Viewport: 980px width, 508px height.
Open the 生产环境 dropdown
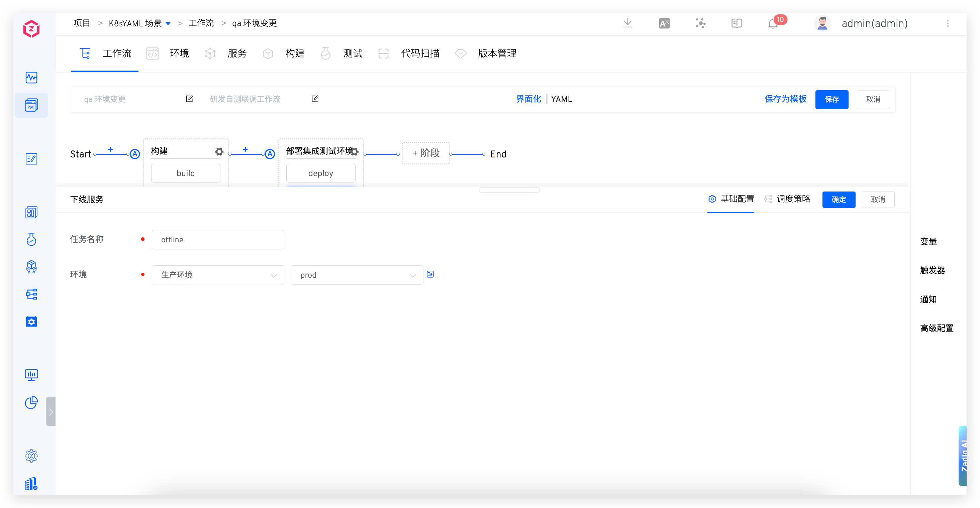pyautogui.click(x=218, y=275)
